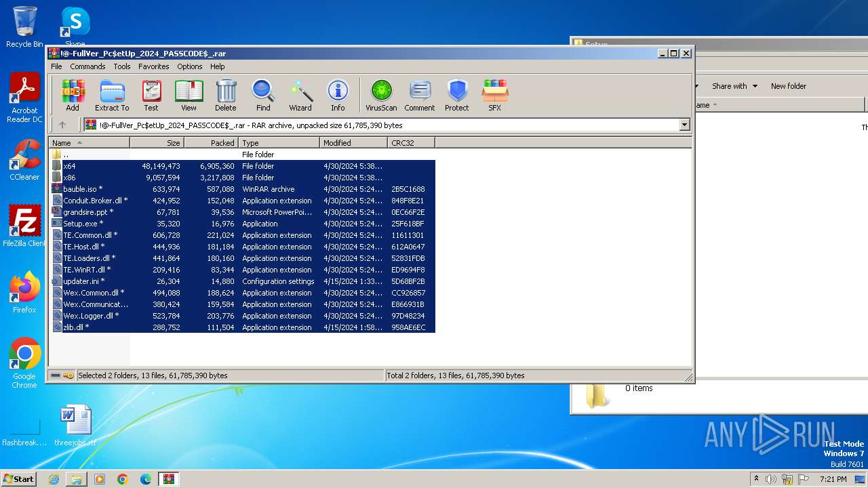This screenshot has height=488, width=868.
Task: Select Conduit.Broker.dll file
Action: pyautogui.click(x=243, y=201)
